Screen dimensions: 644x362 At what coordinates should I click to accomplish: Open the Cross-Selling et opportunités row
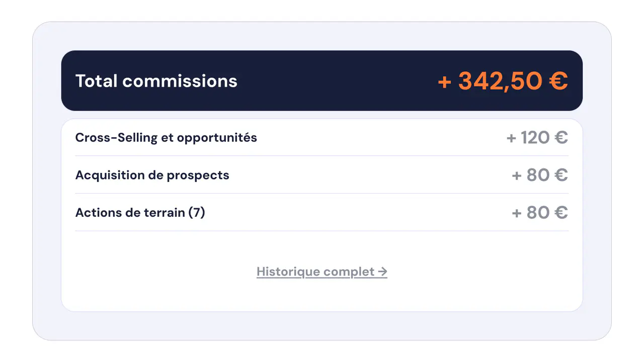tap(322, 137)
